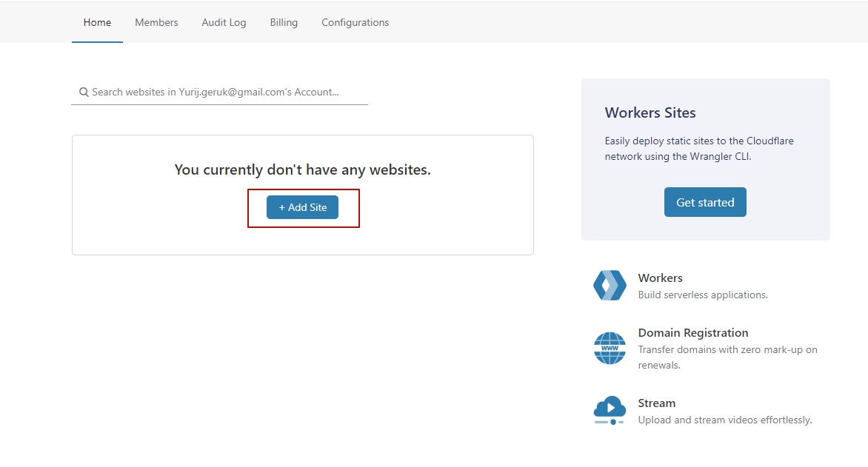Open the Workers title link
Viewport: 868px width, 467px height.
click(x=660, y=278)
